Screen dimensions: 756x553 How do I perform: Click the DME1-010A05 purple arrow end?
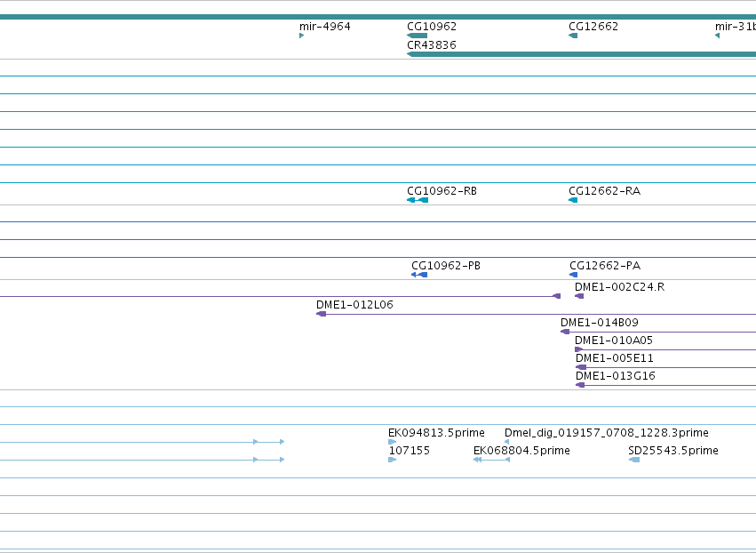579,349
